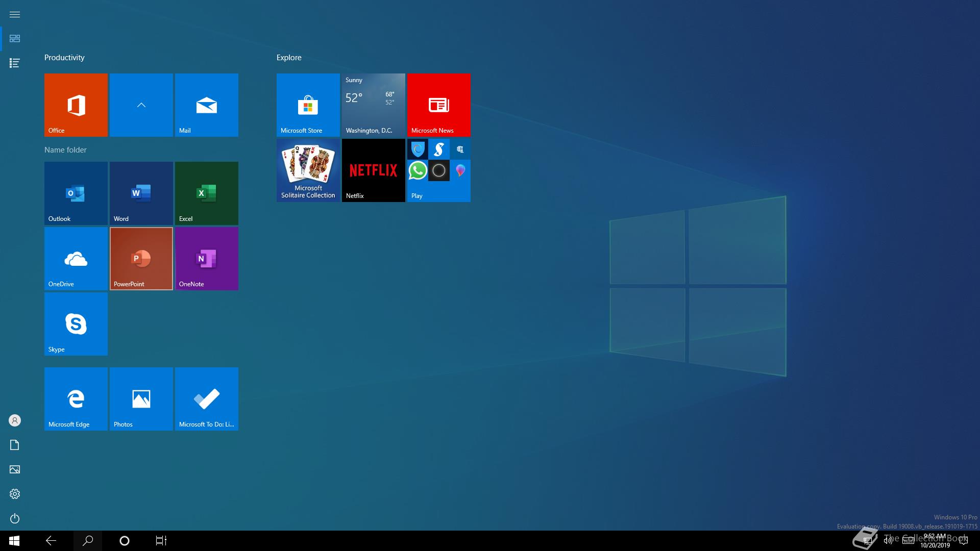Launch Microsoft Solitaire Collection tile
This screenshot has height=551, width=980.
click(x=308, y=170)
